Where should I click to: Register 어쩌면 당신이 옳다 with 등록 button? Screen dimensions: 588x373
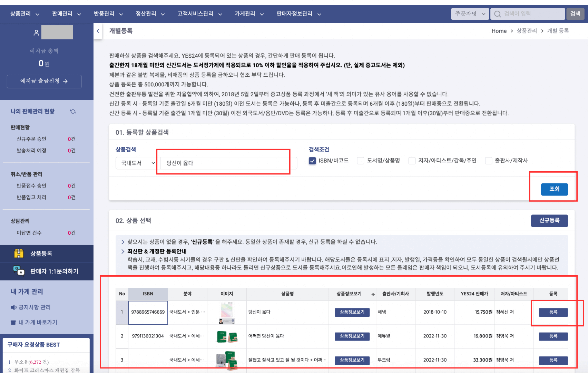(553, 336)
